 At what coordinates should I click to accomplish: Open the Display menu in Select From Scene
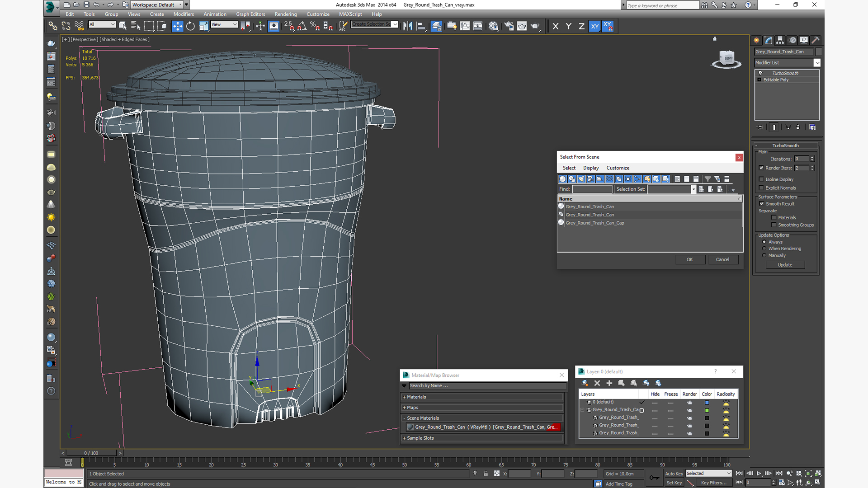(590, 168)
